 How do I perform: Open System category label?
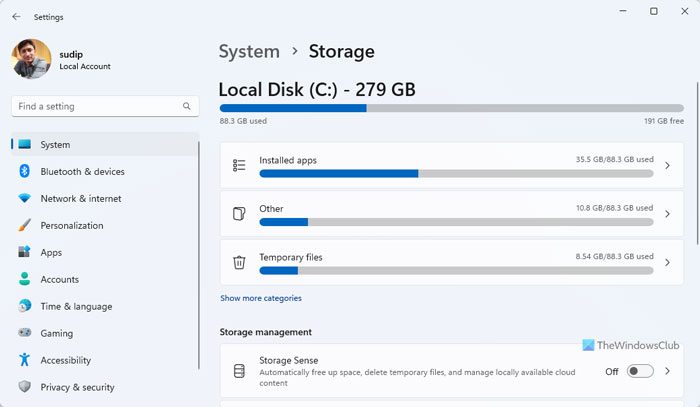pos(55,145)
